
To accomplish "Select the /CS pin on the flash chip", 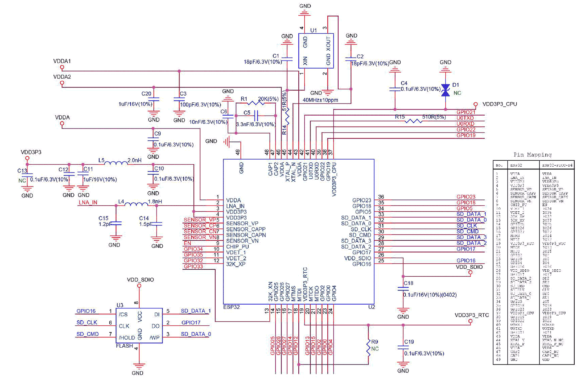I will click(x=123, y=314).
